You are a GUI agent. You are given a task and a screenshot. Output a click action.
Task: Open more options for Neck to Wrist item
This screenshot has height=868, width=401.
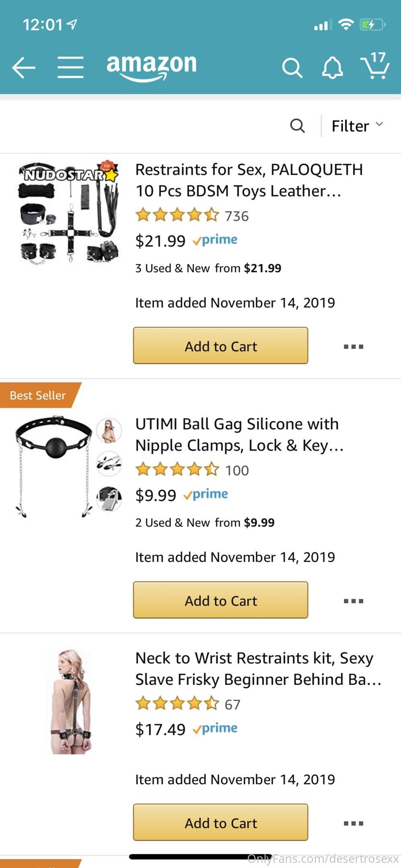pyautogui.click(x=354, y=823)
